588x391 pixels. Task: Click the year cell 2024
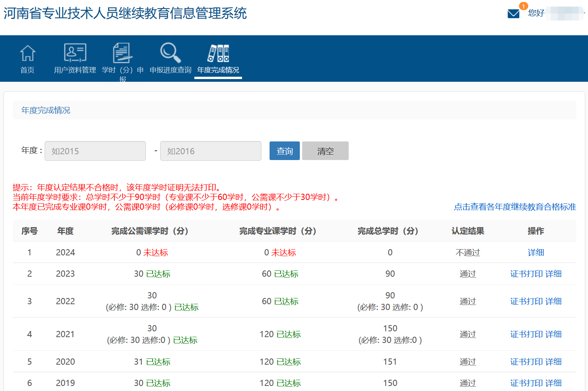pos(65,253)
